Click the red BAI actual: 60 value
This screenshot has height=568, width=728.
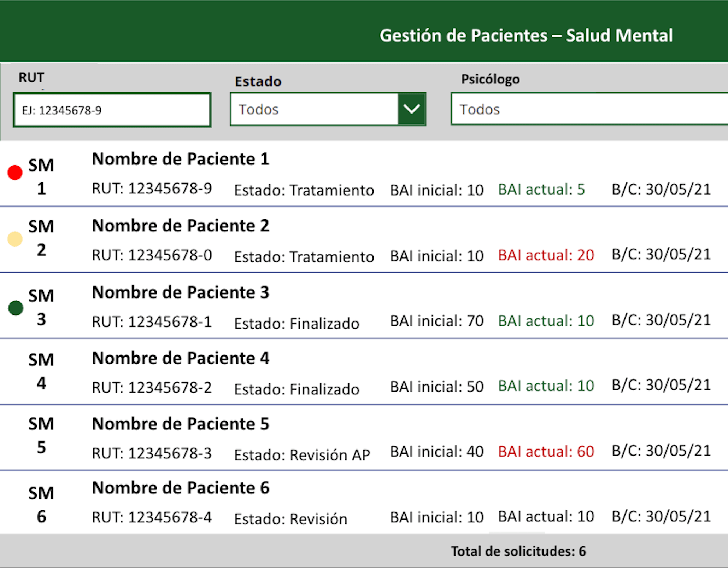point(546,451)
